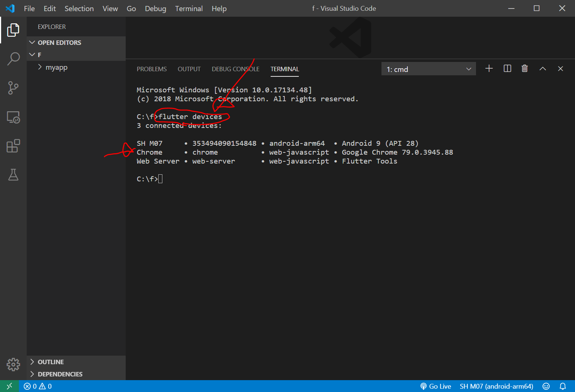
Task: Open the Manage gear menu
Action: [13, 365]
